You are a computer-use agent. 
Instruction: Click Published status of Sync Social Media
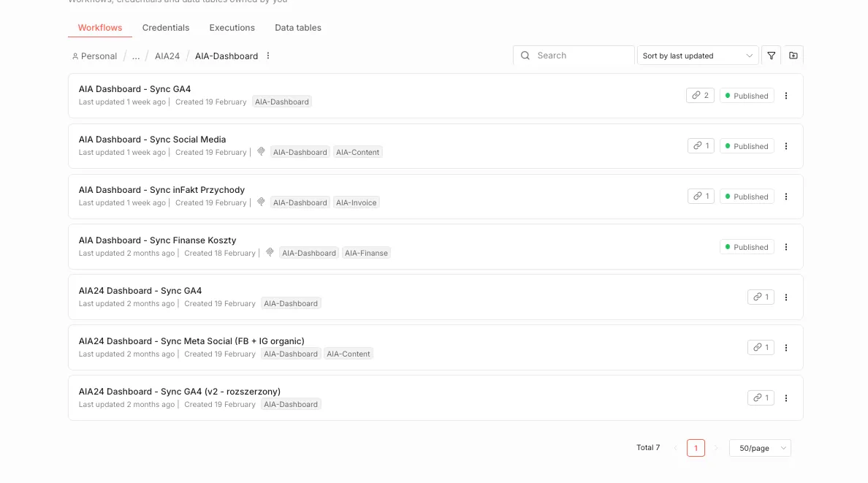coord(747,146)
